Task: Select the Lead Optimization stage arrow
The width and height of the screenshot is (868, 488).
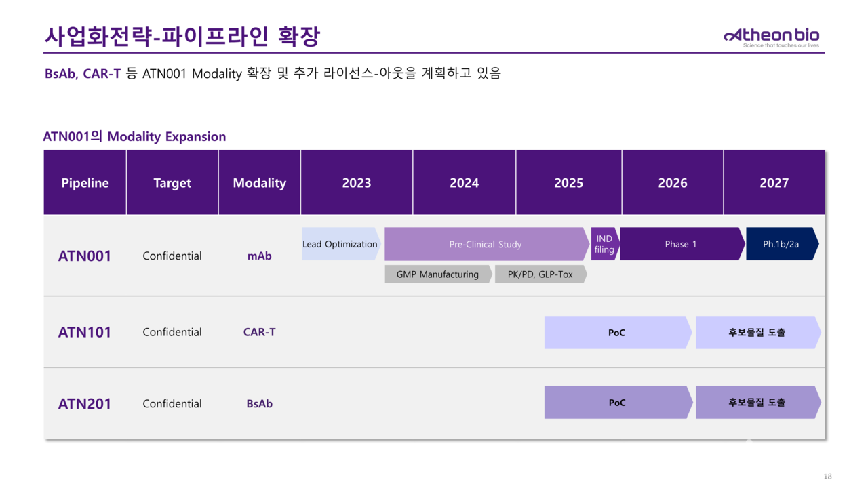Action: [339, 244]
